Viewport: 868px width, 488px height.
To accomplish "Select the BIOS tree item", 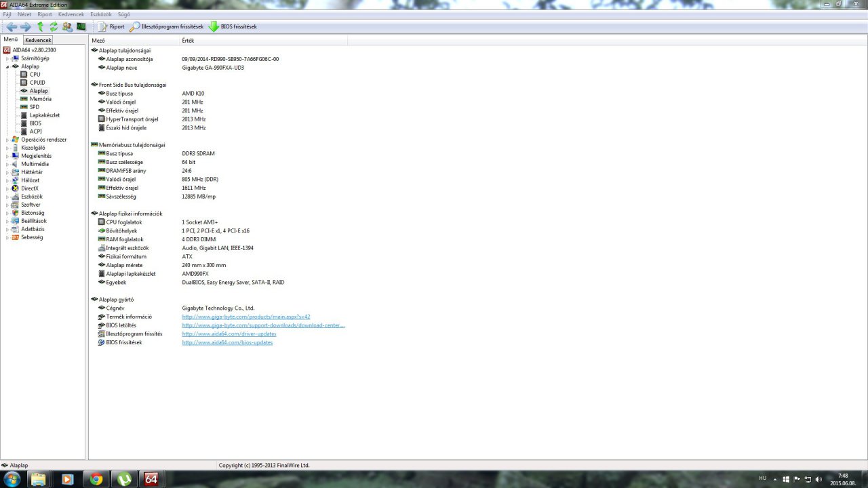I will (35, 123).
